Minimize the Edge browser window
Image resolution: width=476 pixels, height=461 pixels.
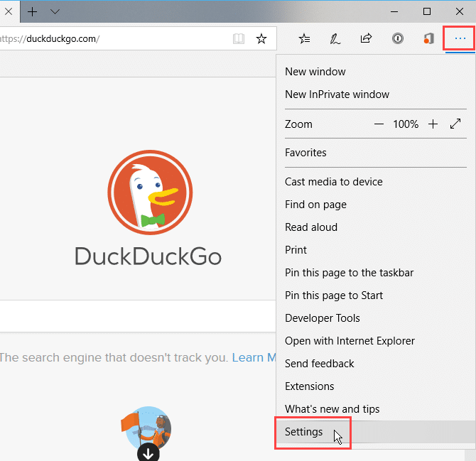pos(394,12)
